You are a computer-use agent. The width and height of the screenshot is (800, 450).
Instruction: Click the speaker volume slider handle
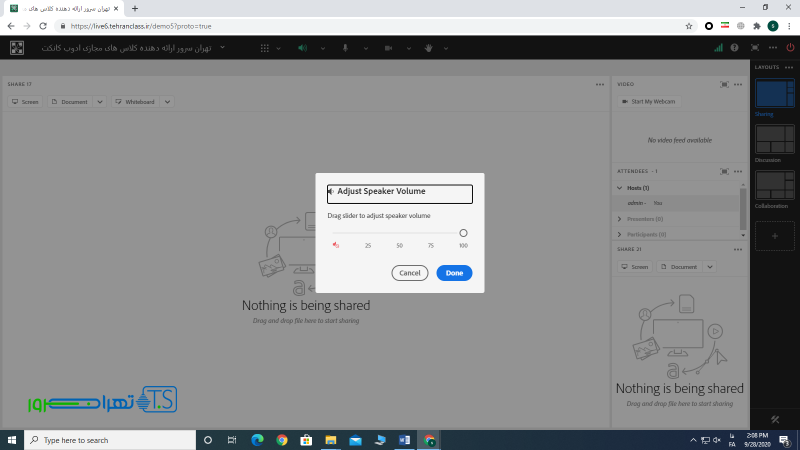tap(463, 233)
